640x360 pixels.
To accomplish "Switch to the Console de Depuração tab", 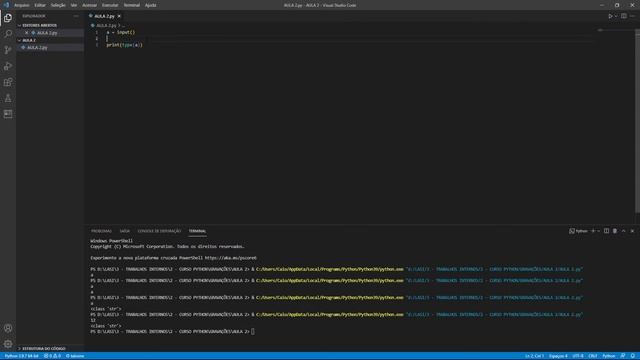I will point(159,231).
